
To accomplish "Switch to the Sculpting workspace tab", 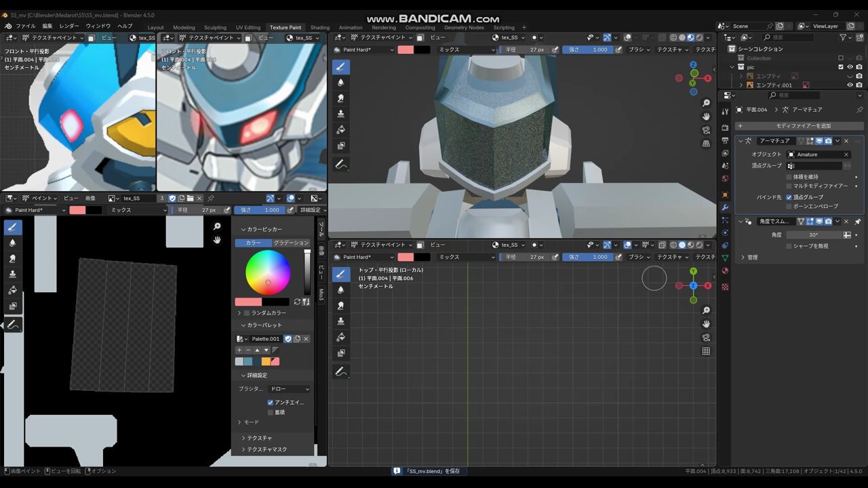I will tap(215, 28).
